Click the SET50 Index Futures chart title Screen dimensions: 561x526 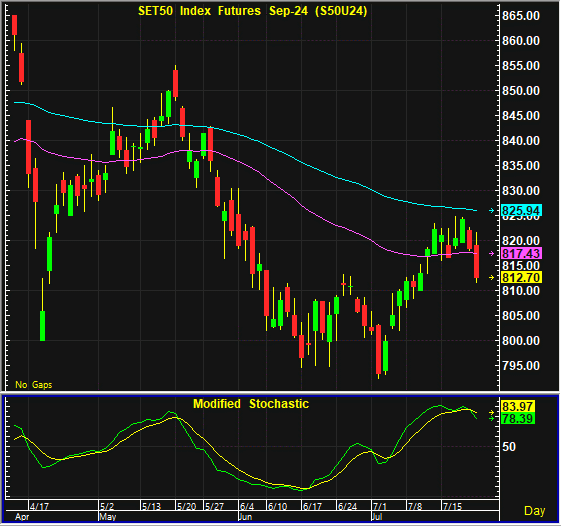point(253,11)
